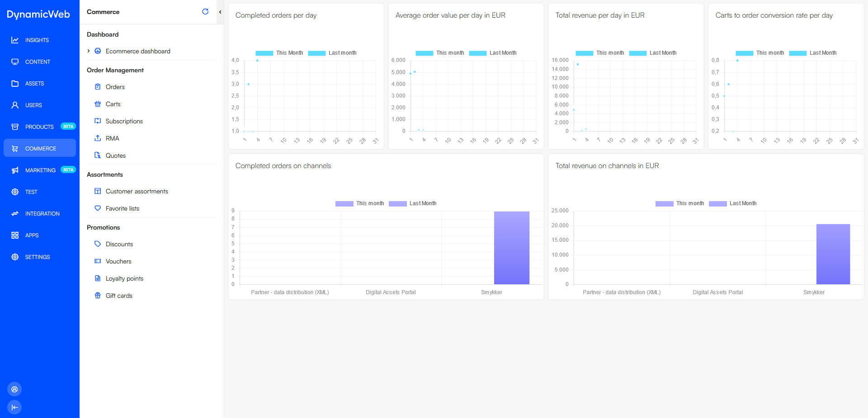Open the Customer assortments link

tap(137, 191)
